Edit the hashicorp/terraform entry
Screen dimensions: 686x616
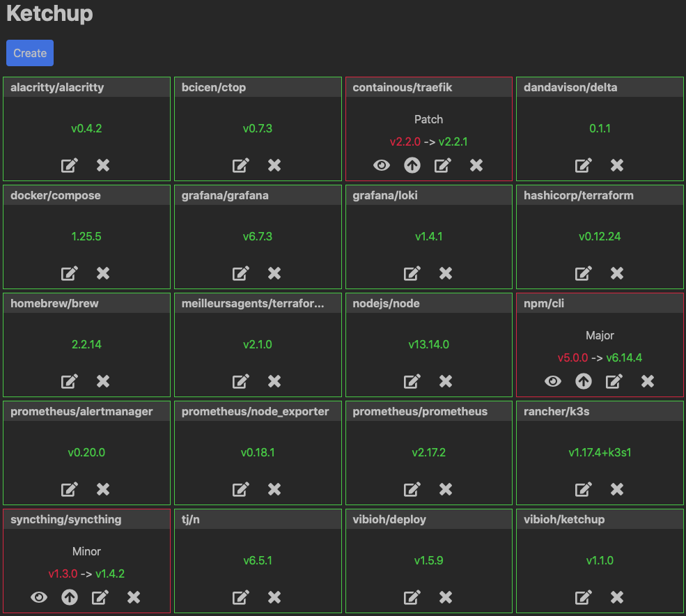coord(583,274)
